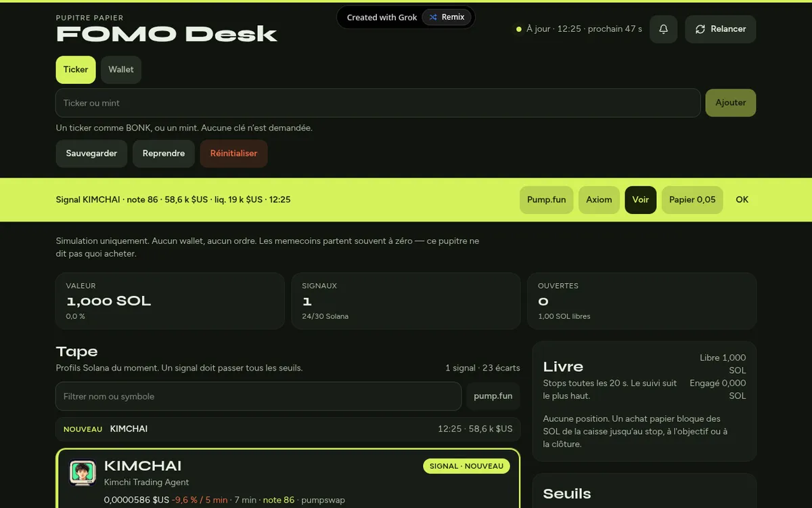Click the Voir button in banner
The width and height of the screenshot is (812, 508).
641,200
